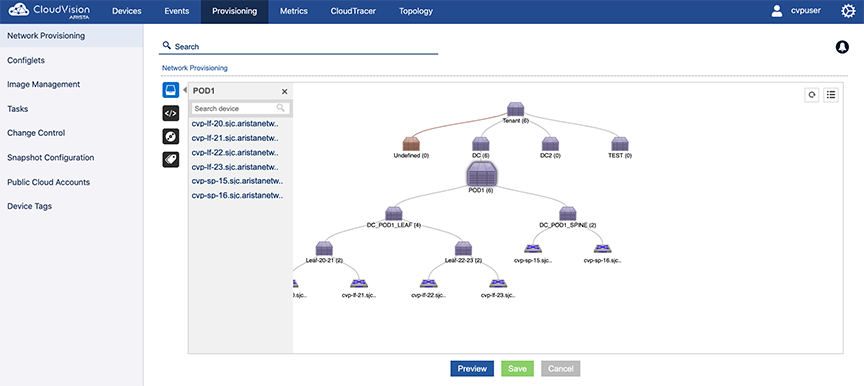Open the Metrics tab
This screenshot has height=386, width=864.
(x=294, y=11)
